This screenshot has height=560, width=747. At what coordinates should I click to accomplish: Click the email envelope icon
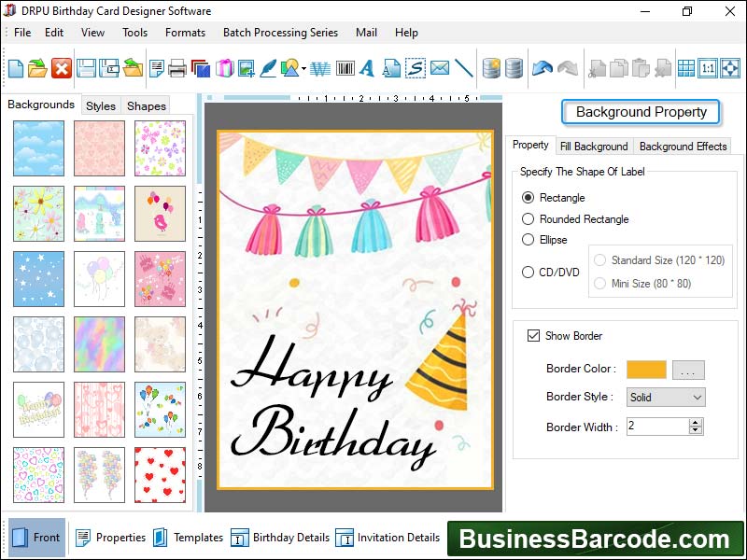tap(441, 67)
